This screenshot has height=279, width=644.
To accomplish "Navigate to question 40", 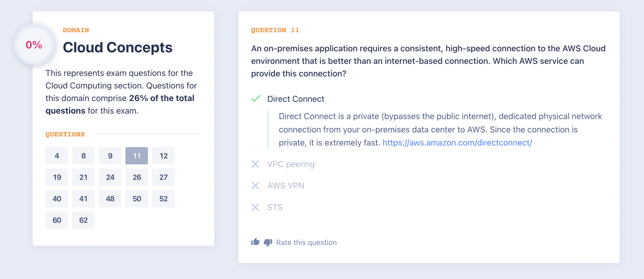I will pos(56,199).
